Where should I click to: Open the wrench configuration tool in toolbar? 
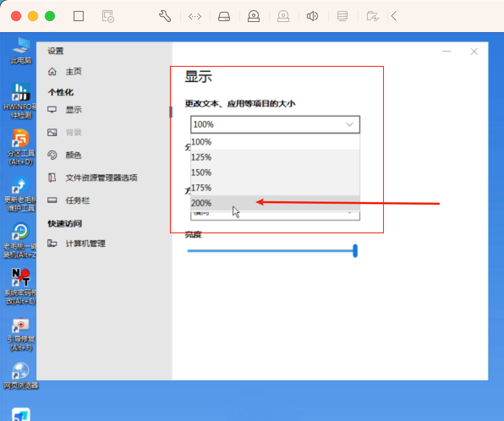click(x=165, y=16)
